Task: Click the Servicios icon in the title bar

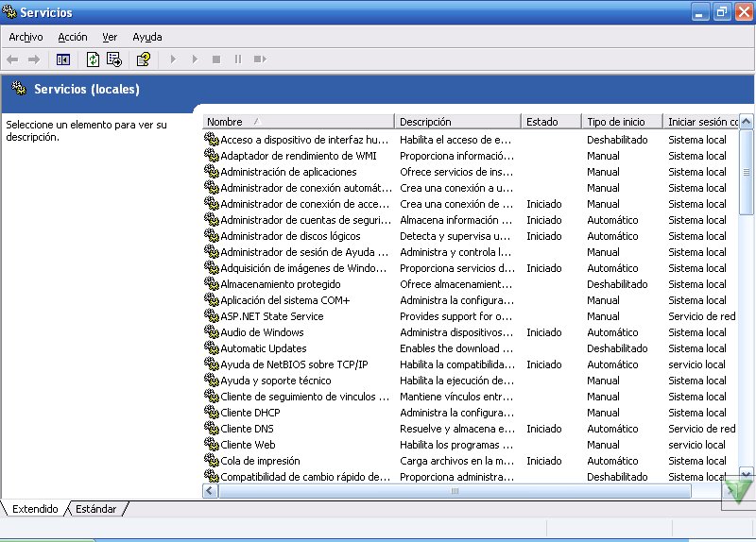Action: tap(9, 12)
